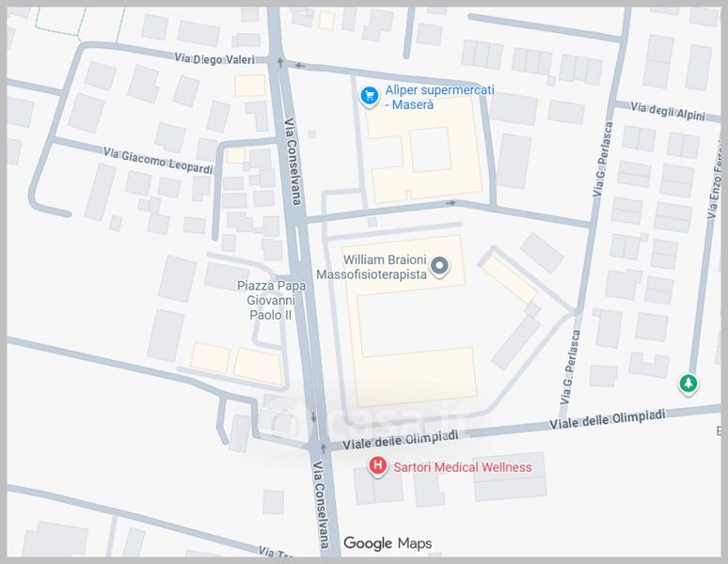Click the Google Maps logo
The height and width of the screenshot is (564, 728).
[x=388, y=543]
